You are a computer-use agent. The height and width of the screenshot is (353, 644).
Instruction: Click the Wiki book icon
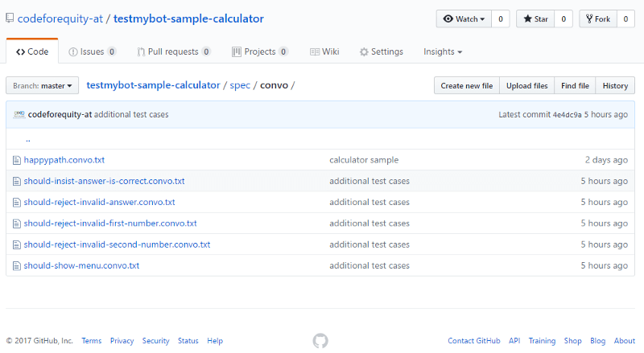pyautogui.click(x=315, y=51)
